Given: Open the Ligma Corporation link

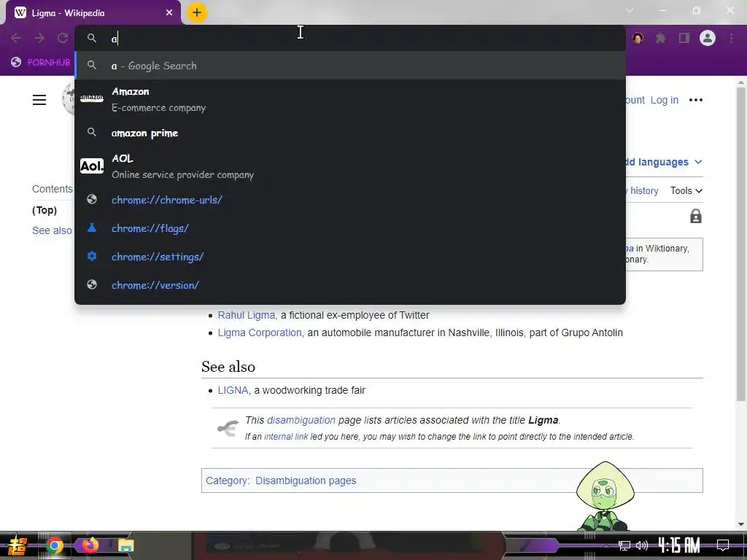Looking at the screenshot, I should pyautogui.click(x=260, y=332).
